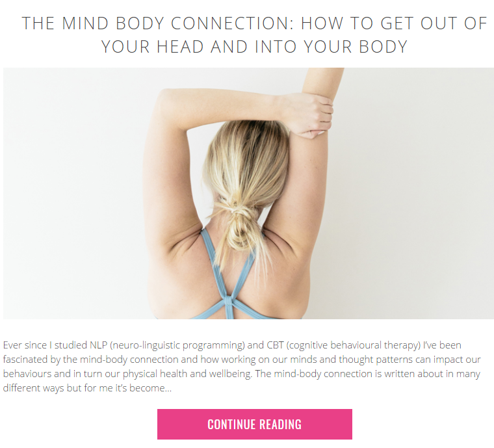Screen dimensions: 494x448
Task: Click the article excerpt paragraph text
Action: pyautogui.click(x=242, y=367)
